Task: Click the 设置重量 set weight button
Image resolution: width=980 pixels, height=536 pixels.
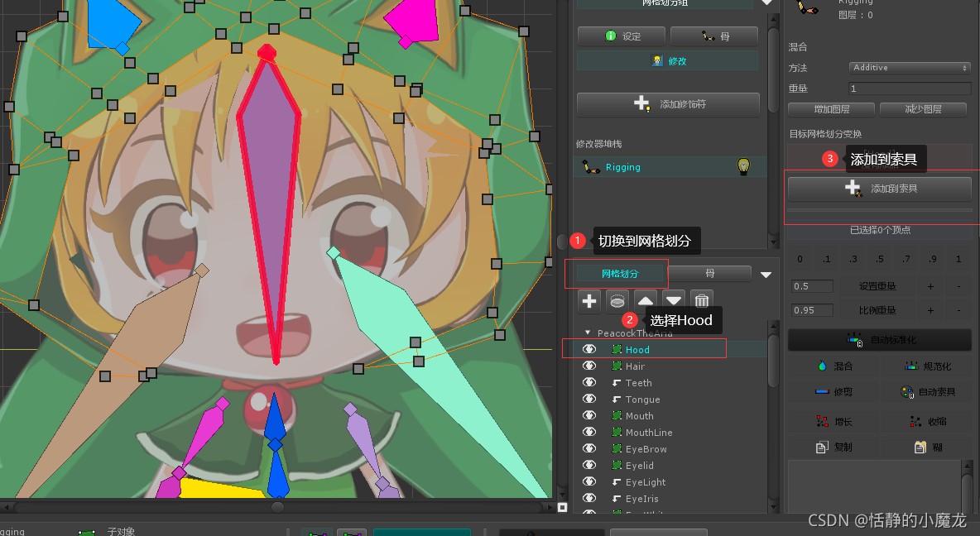Action: (x=877, y=286)
